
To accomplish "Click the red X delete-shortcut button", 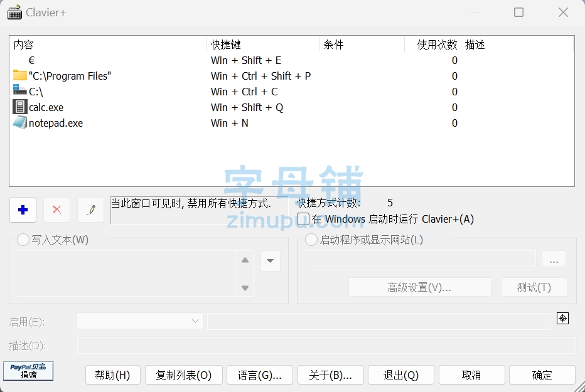I will pyautogui.click(x=56, y=209).
